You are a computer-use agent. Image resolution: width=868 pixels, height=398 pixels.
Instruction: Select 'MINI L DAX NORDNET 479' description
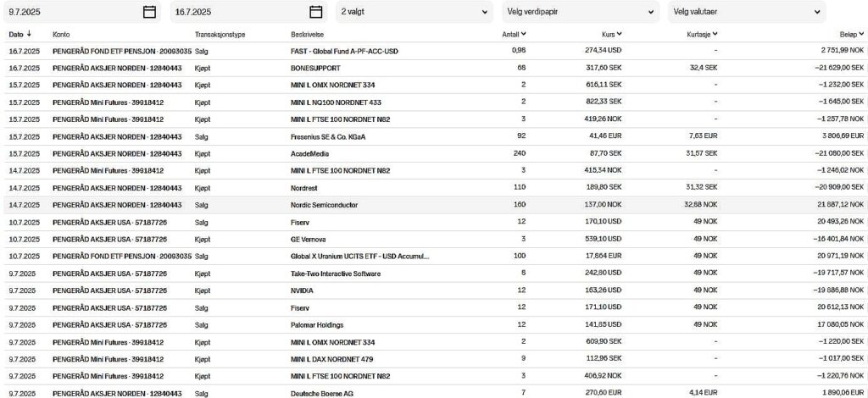[332, 359]
